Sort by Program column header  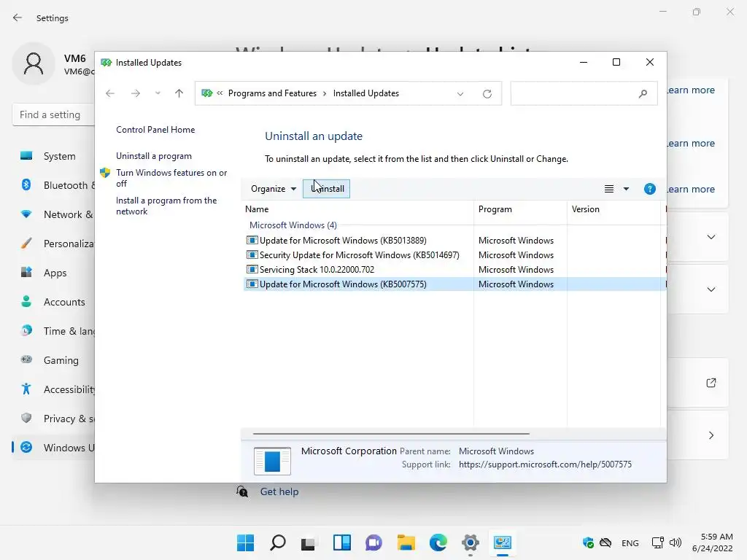coord(520,209)
